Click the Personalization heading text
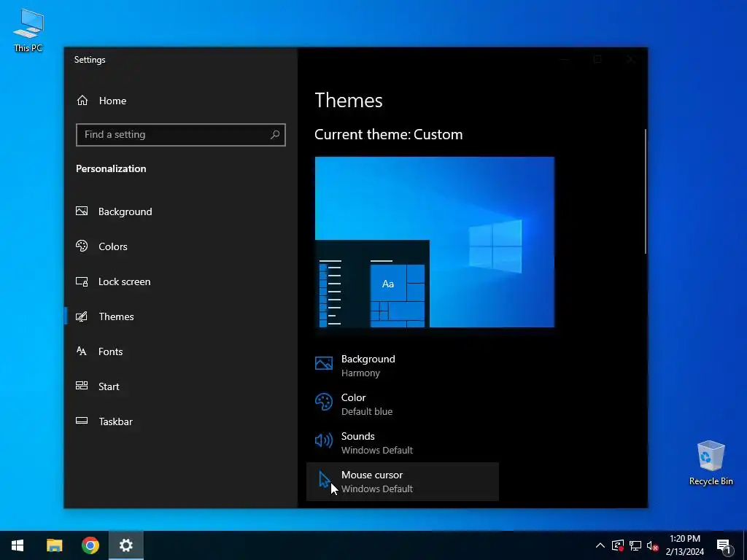The image size is (747, 560). pos(111,168)
